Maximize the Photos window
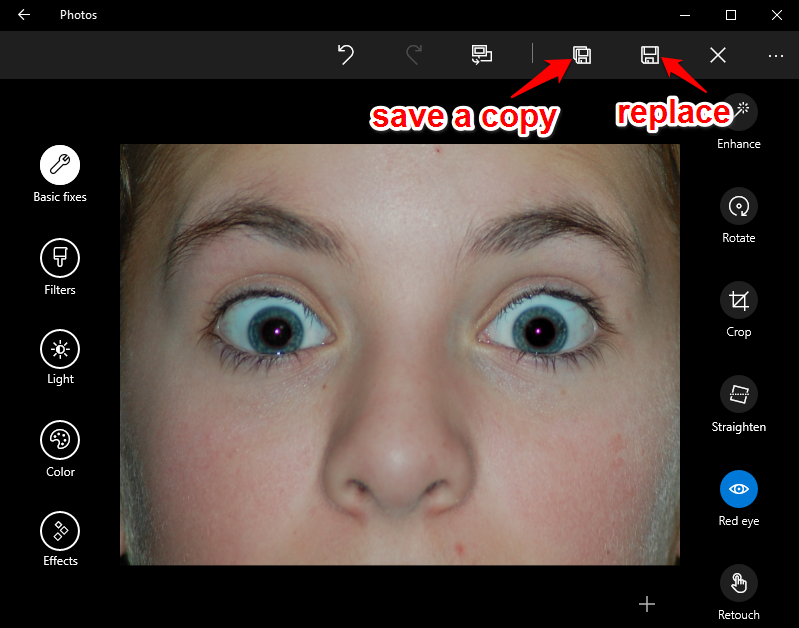 pos(731,15)
